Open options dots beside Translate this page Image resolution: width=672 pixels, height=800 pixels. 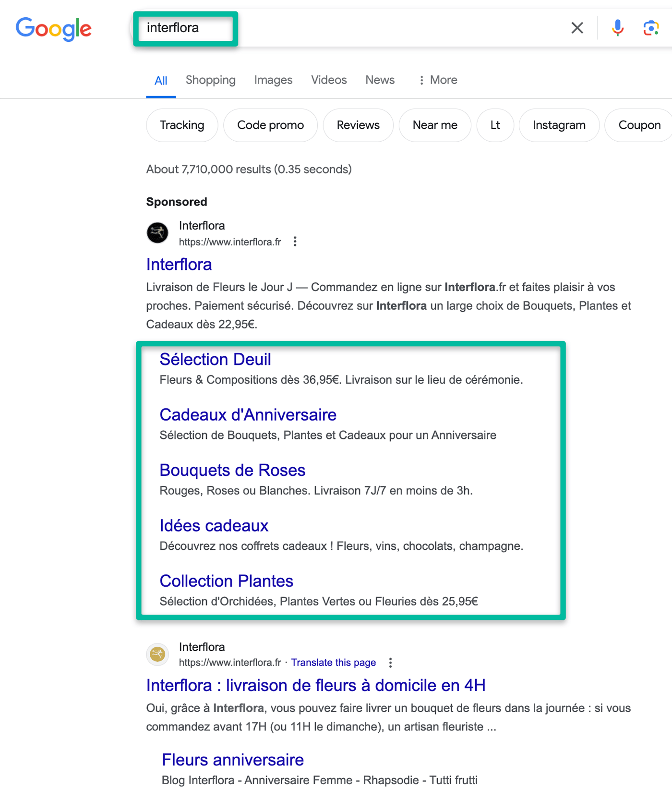click(390, 663)
